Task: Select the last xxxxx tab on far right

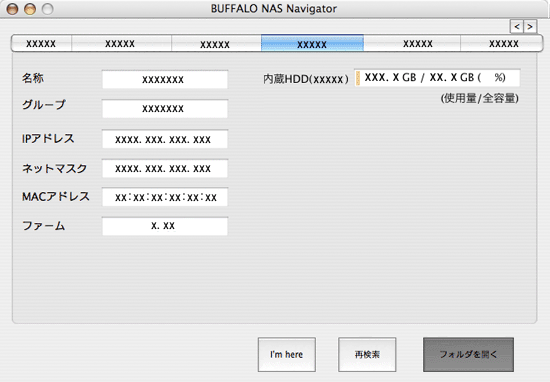Action: click(x=502, y=43)
